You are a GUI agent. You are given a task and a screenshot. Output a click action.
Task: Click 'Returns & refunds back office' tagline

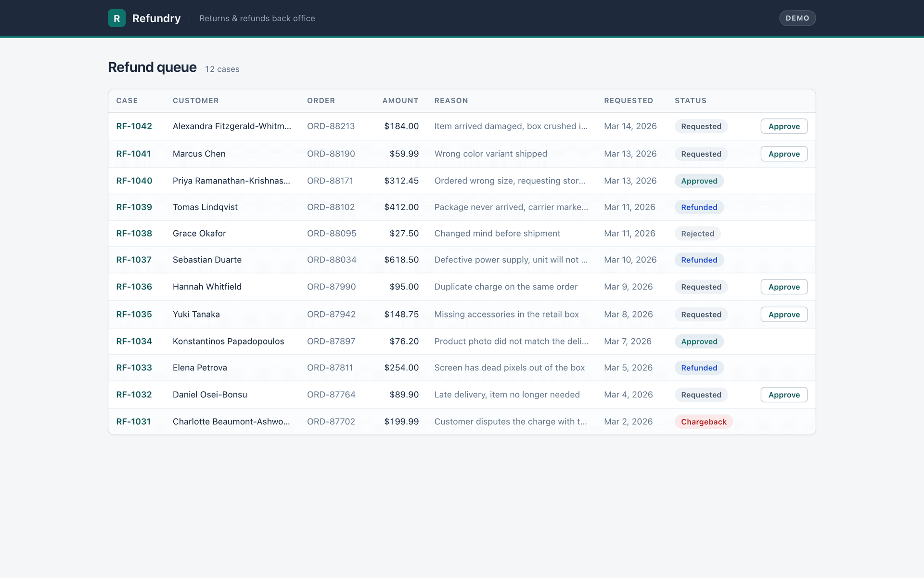coord(257,18)
